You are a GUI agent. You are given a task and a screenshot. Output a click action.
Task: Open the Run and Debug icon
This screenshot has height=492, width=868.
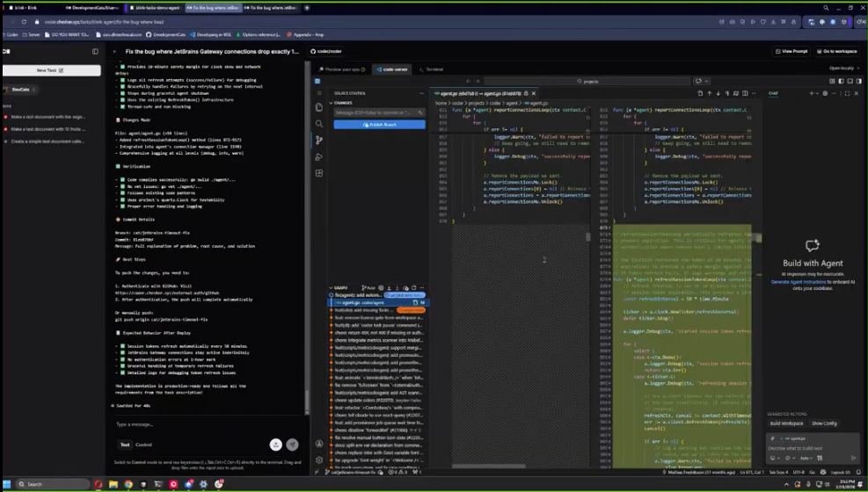click(319, 157)
